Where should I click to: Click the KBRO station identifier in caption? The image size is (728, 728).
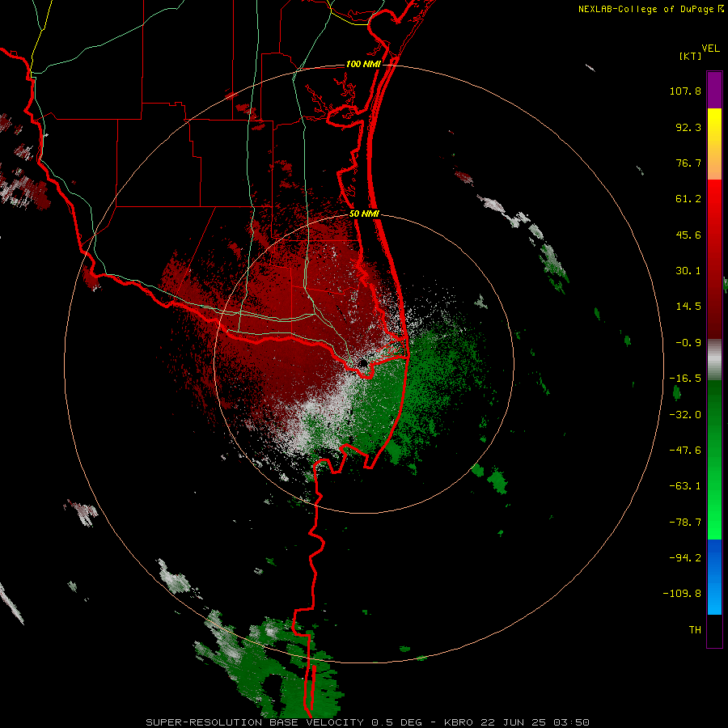(459, 722)
